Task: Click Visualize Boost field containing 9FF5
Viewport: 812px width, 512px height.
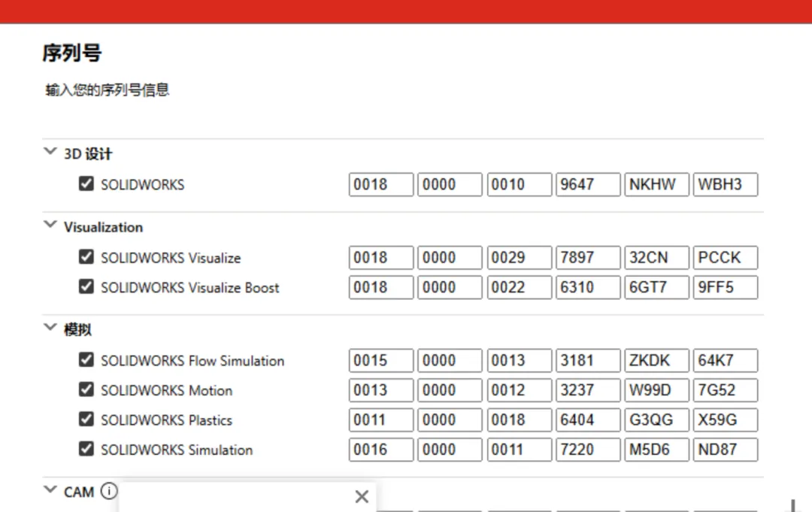Action: pyautogui.click(x=726, y=287)
